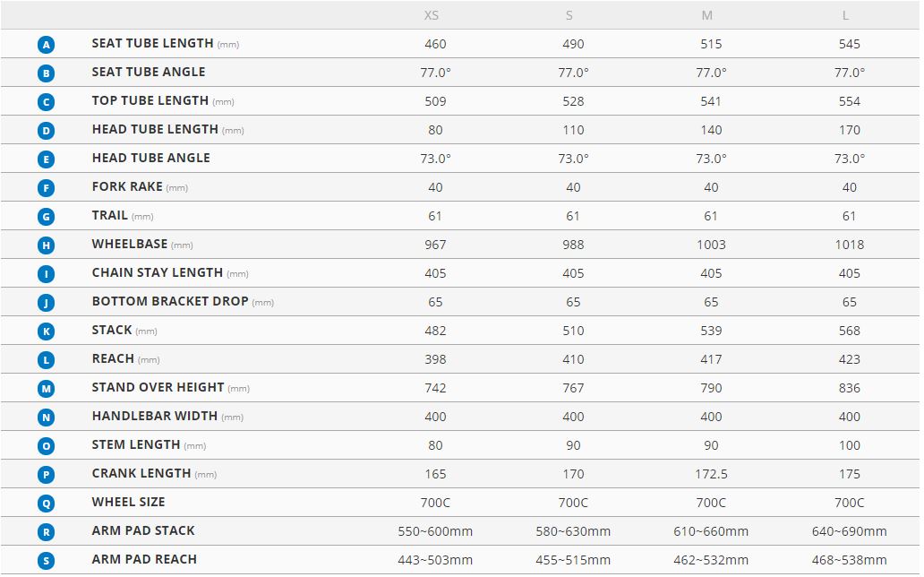The width and height of the screenshot is (924, 577).
Task: Click the blue A icon for Seat Tube Length
Action: 47,44
